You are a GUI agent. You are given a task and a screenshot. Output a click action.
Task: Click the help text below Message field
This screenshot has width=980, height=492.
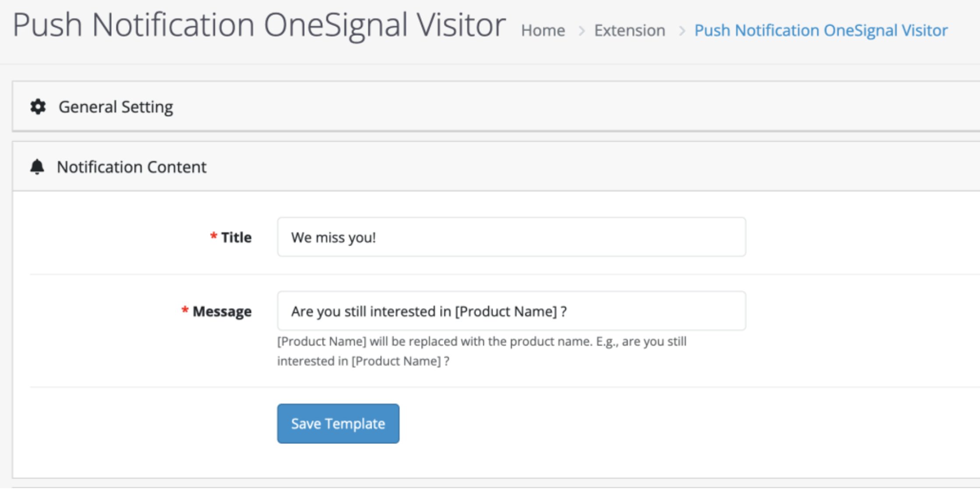[482, 351]
